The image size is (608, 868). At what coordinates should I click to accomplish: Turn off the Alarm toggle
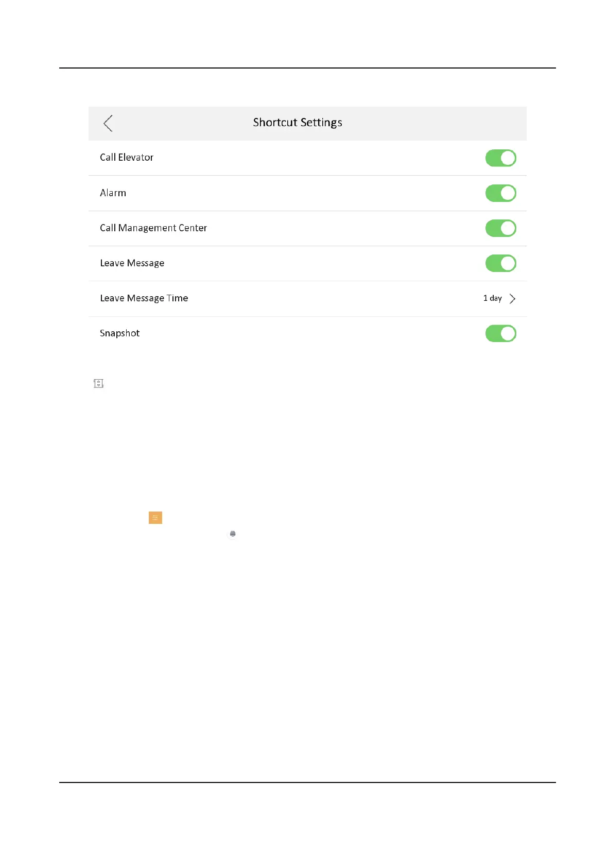coord(501,193)
